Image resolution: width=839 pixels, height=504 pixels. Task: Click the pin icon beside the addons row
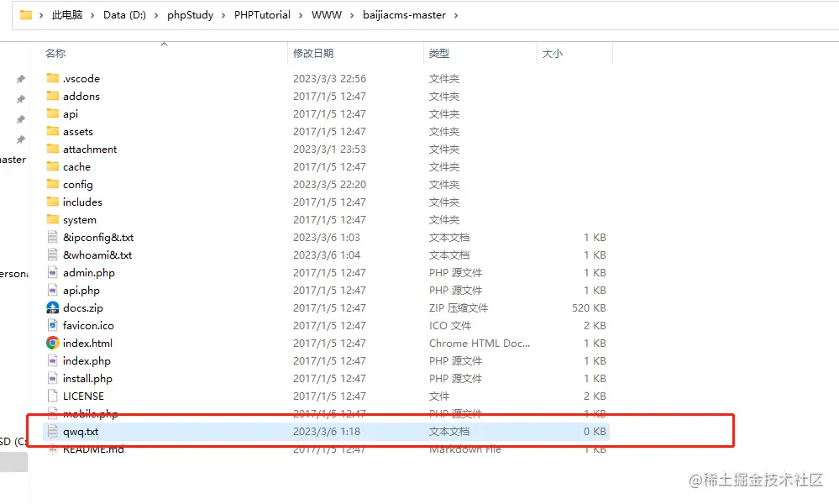(x=20, y=99)
